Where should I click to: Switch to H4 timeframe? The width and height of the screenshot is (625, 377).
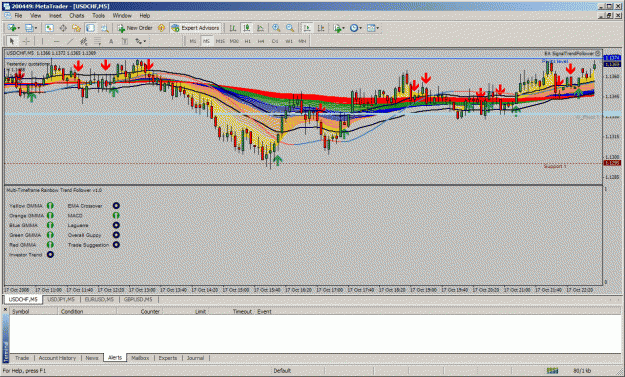tap(261, 41)
